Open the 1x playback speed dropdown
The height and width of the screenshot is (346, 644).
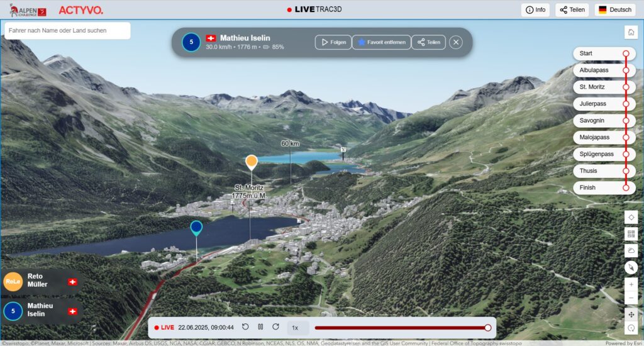click(298, 327)
